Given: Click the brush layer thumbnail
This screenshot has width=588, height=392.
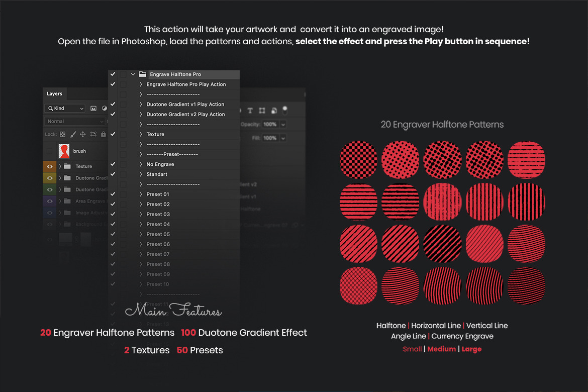Looking at the screenshot, I should [x=64, y=151].
